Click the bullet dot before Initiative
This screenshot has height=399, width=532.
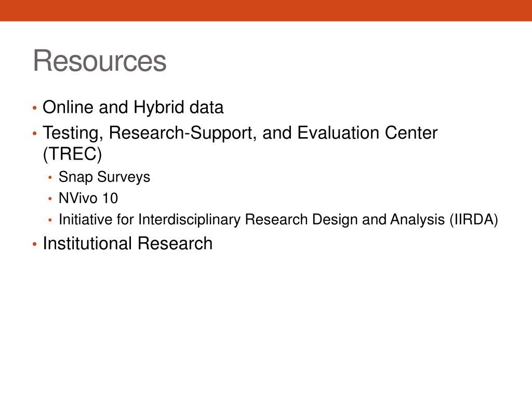coord(50,220)
